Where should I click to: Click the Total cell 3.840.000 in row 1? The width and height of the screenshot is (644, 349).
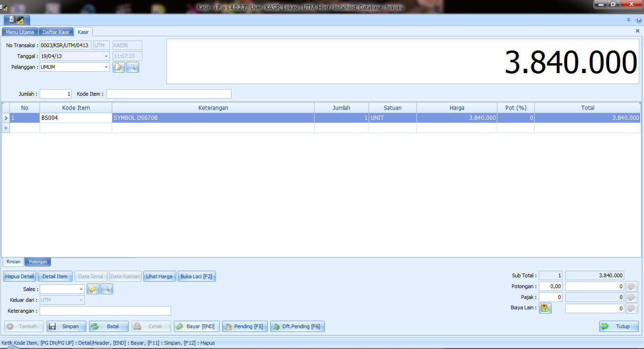pos(587,118)
